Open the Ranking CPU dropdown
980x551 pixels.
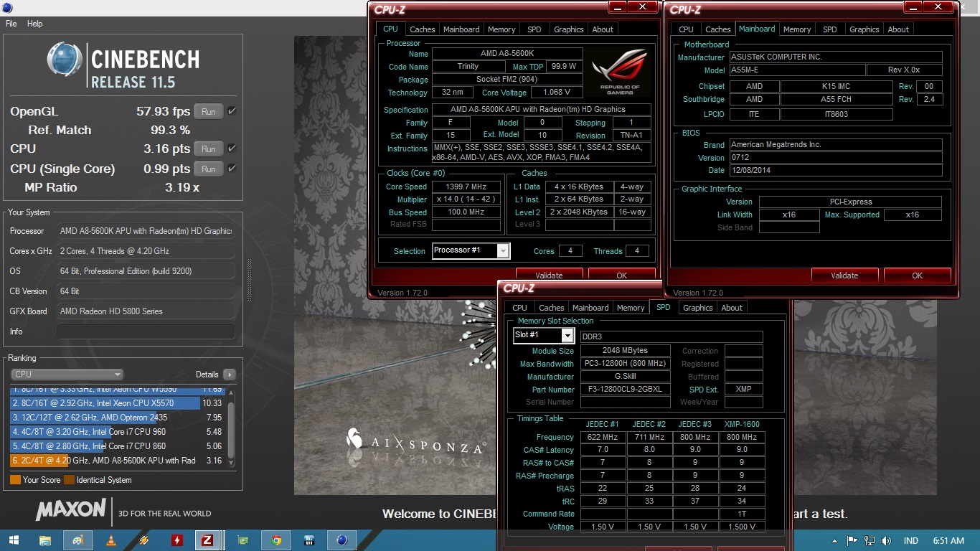[67, 375]
